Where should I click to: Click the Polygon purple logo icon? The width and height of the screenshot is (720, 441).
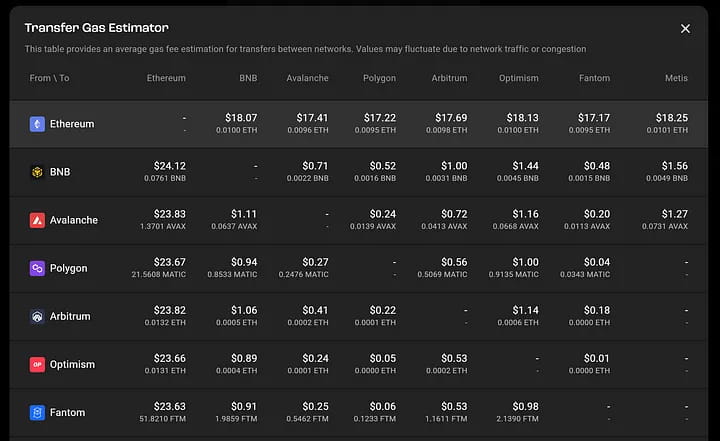(x=37, y=268)
